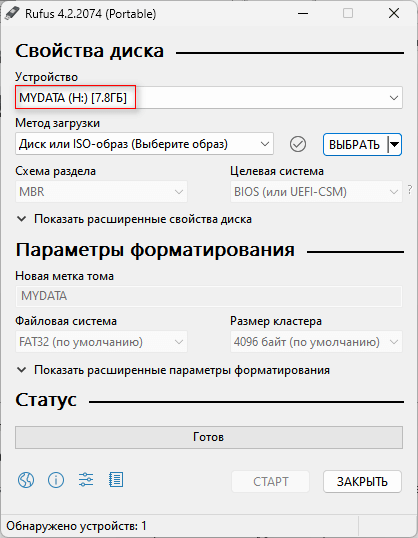This screenshot has width=418, height=538.
Task: Click the Обнаружено устройств: 1 status text
Action: click(76, 526)
